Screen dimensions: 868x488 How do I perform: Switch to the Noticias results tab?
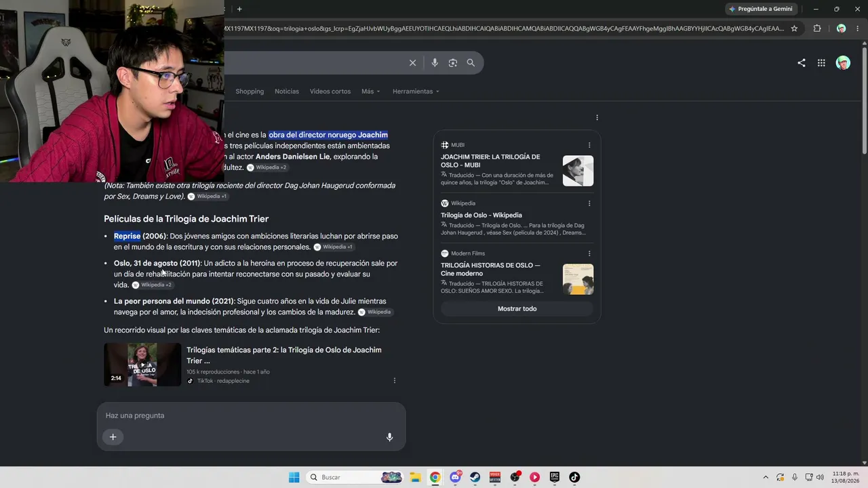coord(287,91)
